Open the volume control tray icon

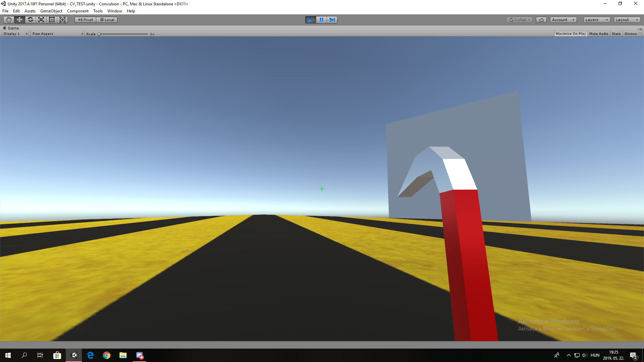(585, 355)
